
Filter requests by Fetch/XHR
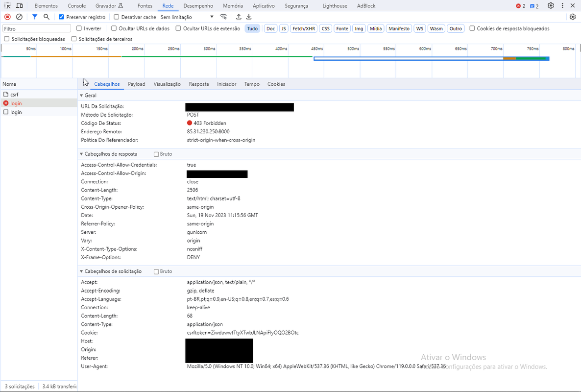coord(304,28)
